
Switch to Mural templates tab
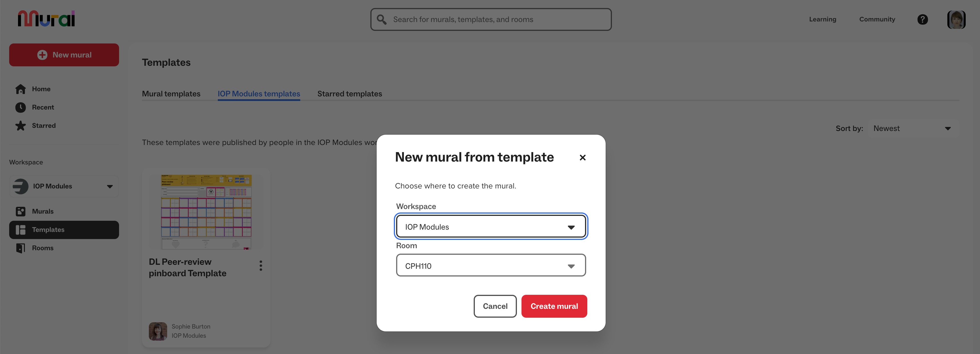point(171,94)
